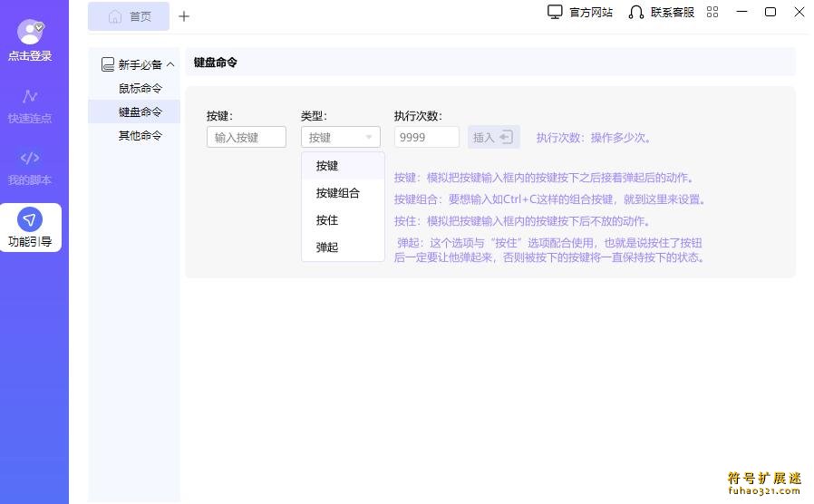Choose 按住 from the type list
The image size is (814, 504).
(x=343, y=220)
